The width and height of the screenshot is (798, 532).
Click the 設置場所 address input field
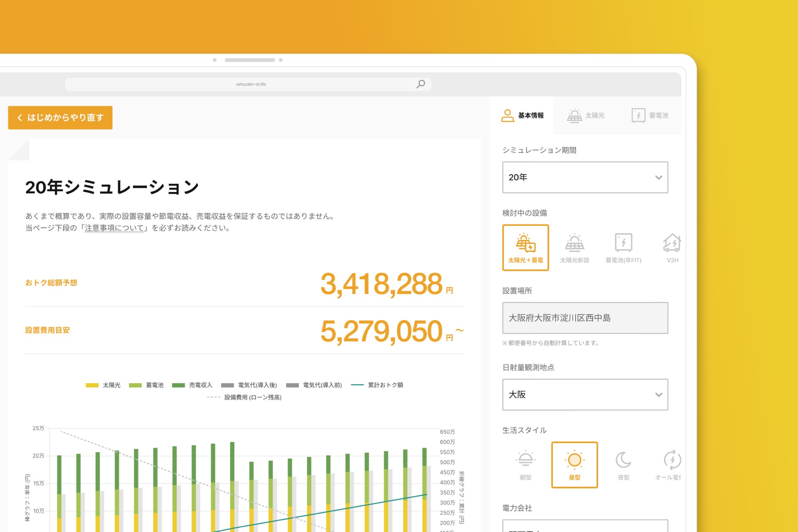tap(585, 318)
